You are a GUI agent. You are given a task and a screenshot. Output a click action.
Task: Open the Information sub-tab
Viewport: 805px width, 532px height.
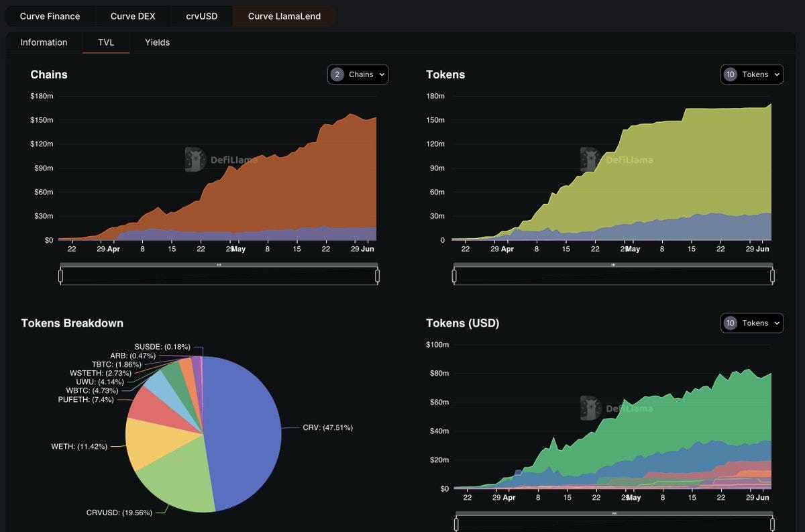[x=44, y=42]
